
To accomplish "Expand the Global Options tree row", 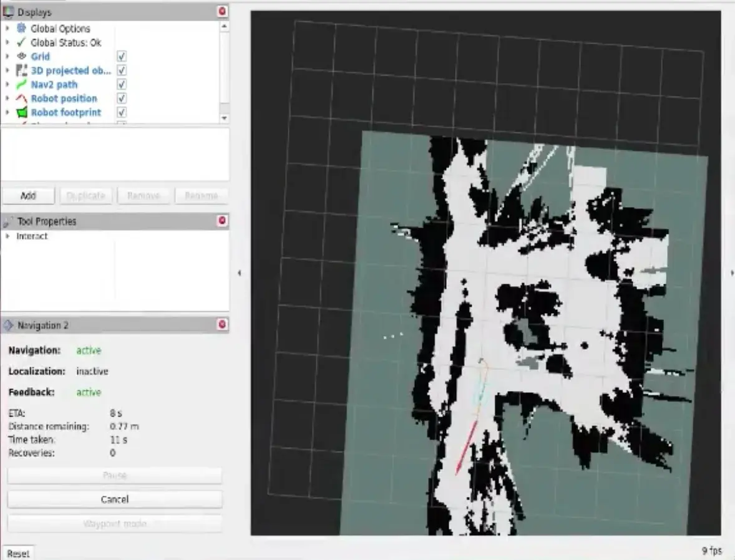I will [x=7, y=28].
